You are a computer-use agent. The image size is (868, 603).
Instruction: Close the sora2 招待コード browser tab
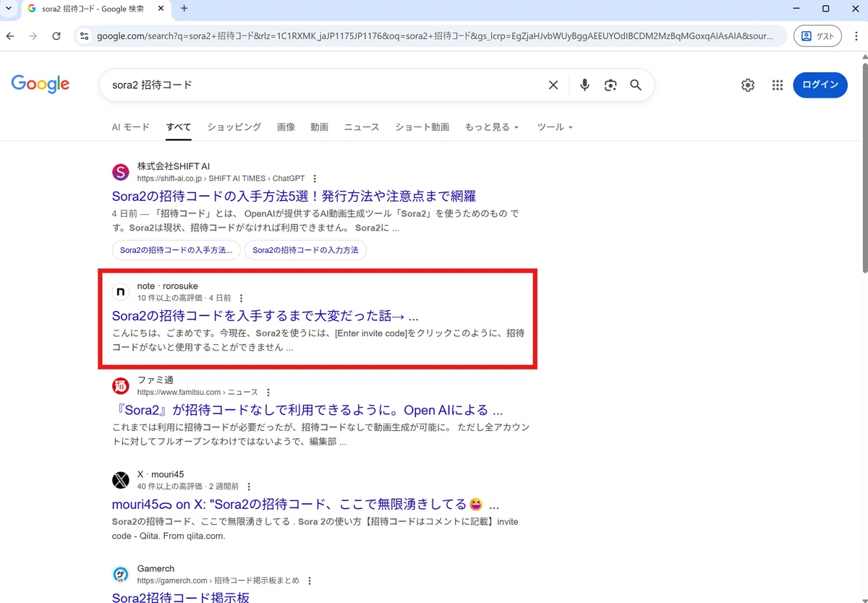160,9
